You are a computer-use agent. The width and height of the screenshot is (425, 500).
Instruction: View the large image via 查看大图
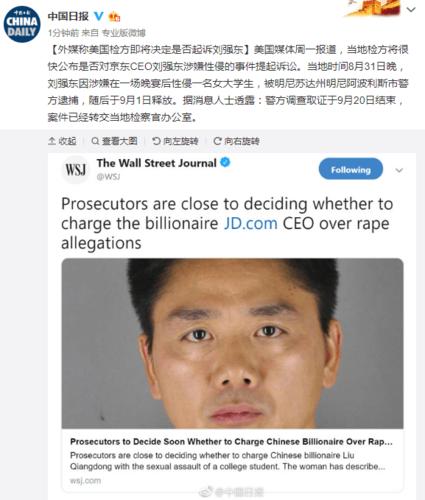pos(114,141)
